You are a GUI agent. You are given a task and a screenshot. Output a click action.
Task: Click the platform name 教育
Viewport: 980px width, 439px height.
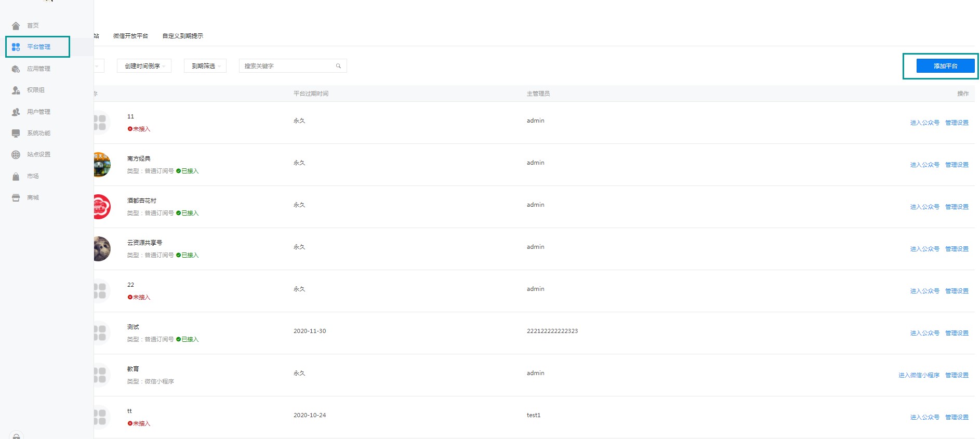click(133, 369)
